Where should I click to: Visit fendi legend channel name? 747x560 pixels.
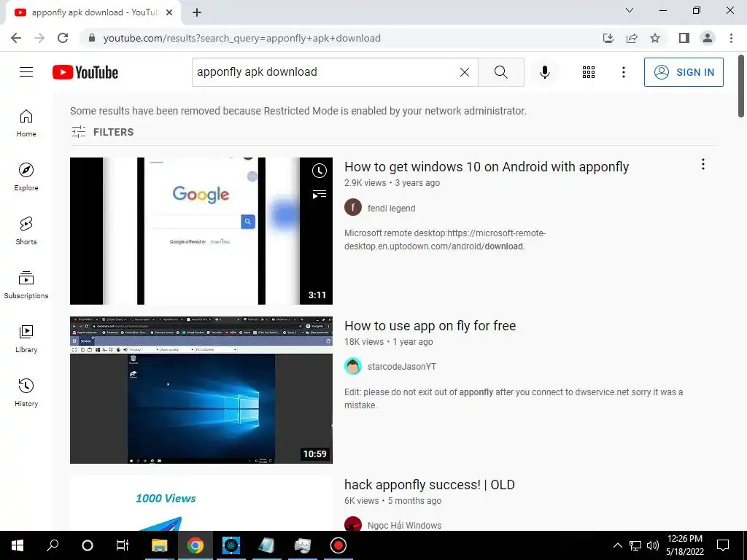(391, 208)
